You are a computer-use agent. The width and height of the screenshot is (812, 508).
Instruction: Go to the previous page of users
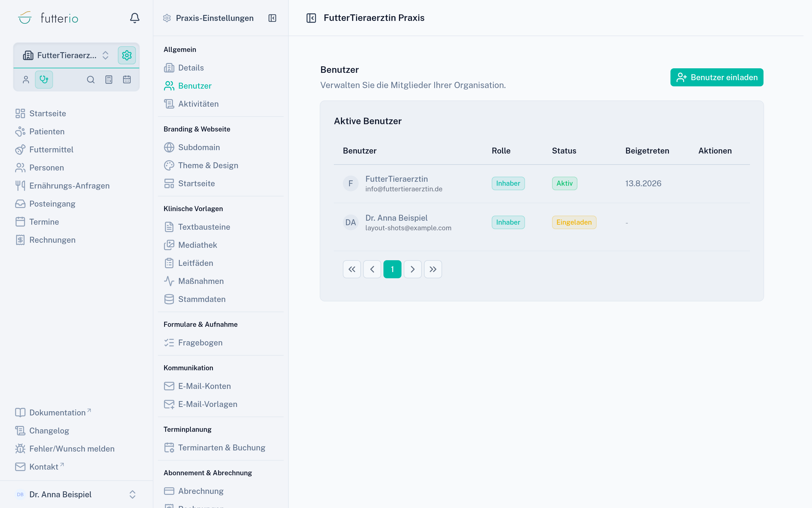coord(372,269)
